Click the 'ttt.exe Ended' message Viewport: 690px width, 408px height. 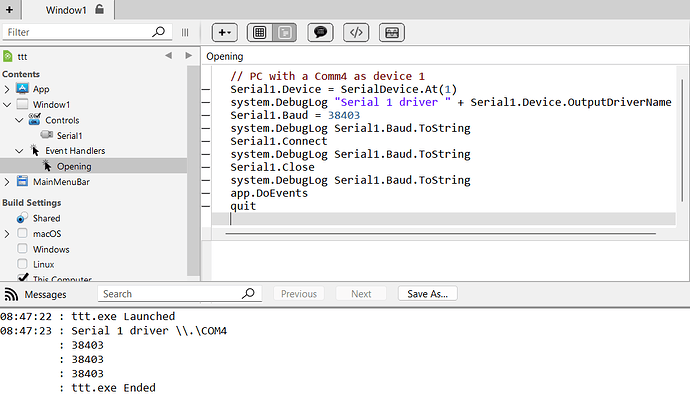(x=114, y=388)
